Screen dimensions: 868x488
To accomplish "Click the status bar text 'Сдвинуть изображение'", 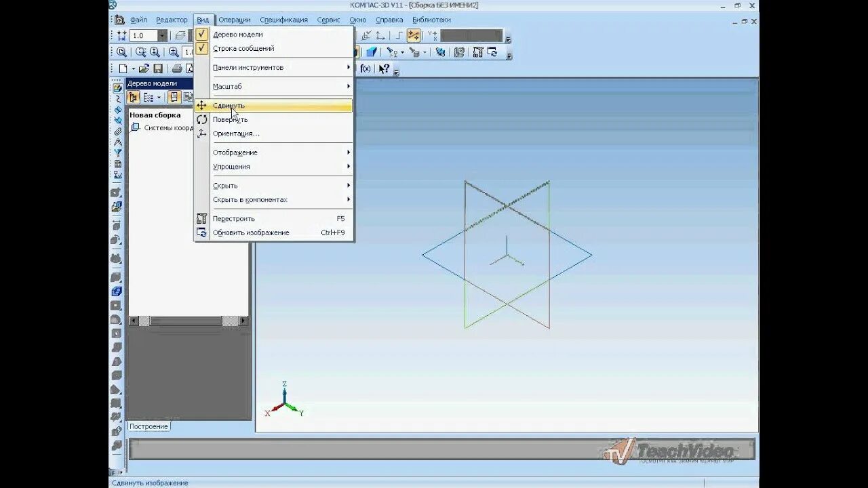I will coord(150,483).
